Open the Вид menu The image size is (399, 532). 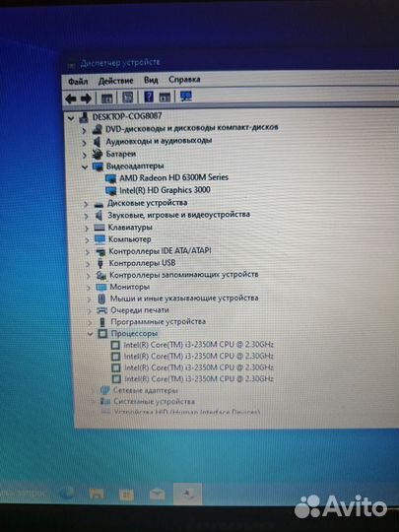[x=151, y=81]
